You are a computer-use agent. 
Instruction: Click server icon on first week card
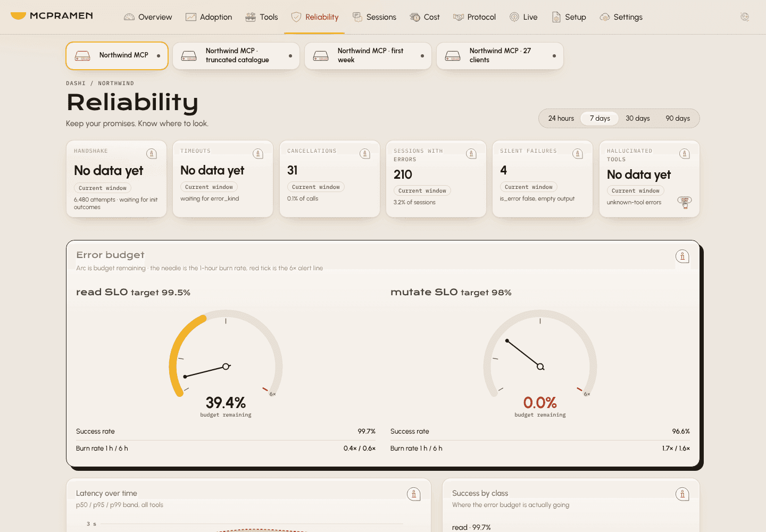coord(321,56)
